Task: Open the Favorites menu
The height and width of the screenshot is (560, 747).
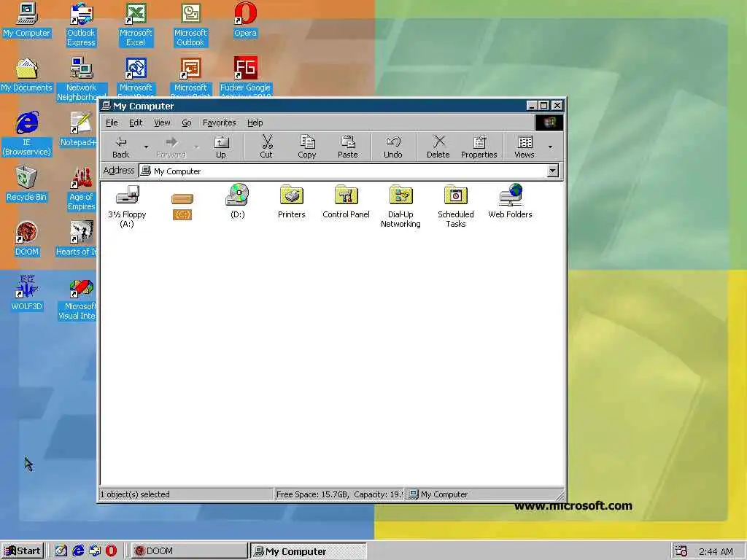Action: point(219,122)
